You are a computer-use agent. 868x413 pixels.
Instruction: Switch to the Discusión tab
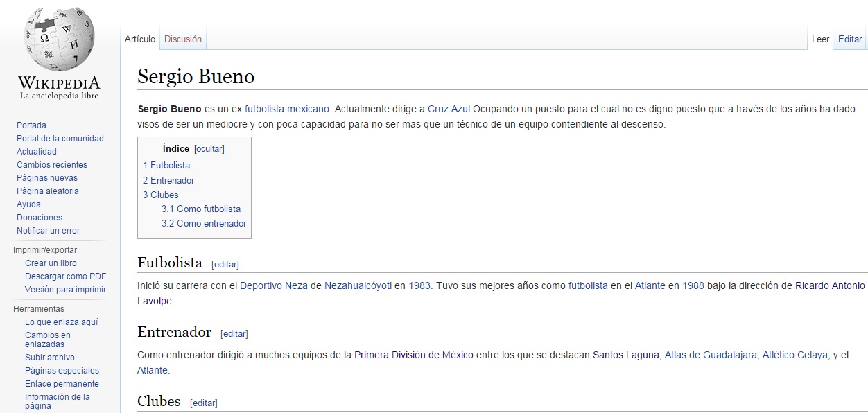click(183, 39)
